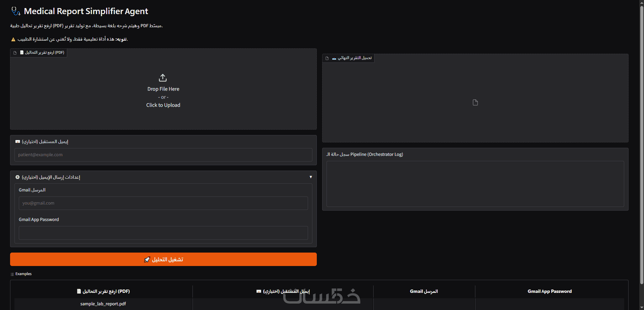Focus the you@gmail.com sender field
644x310 pixels.
(x=163, y=203)
